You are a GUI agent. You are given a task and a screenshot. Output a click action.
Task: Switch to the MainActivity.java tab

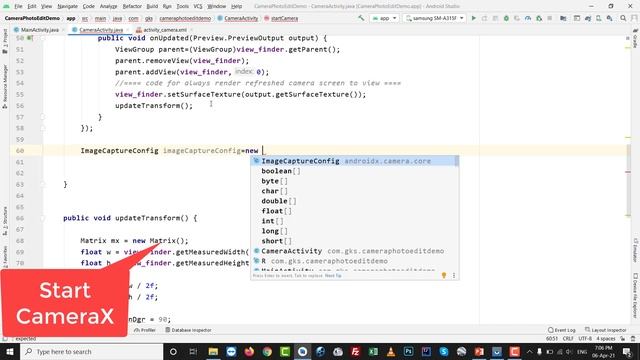(x=39, y=30)
